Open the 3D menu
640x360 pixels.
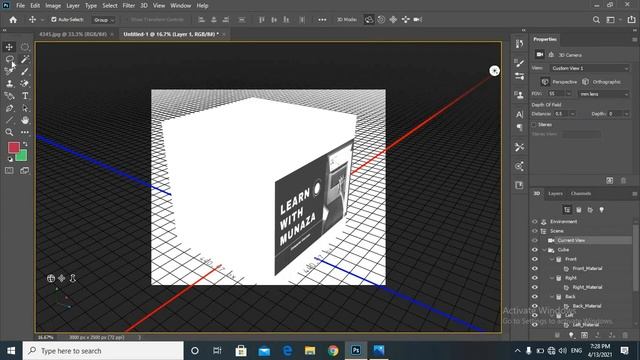pos(144,6)
